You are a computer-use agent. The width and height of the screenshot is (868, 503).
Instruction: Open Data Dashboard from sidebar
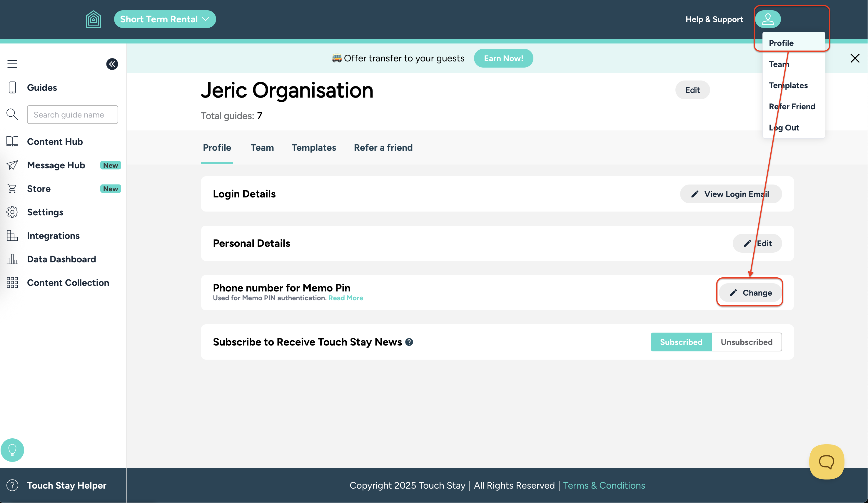[x=61, y=259]
